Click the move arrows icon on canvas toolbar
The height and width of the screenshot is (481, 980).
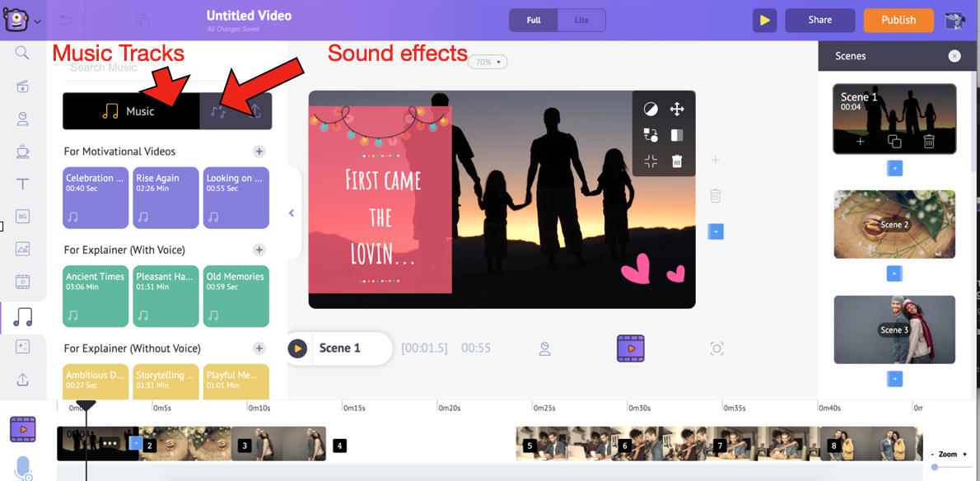677,109
